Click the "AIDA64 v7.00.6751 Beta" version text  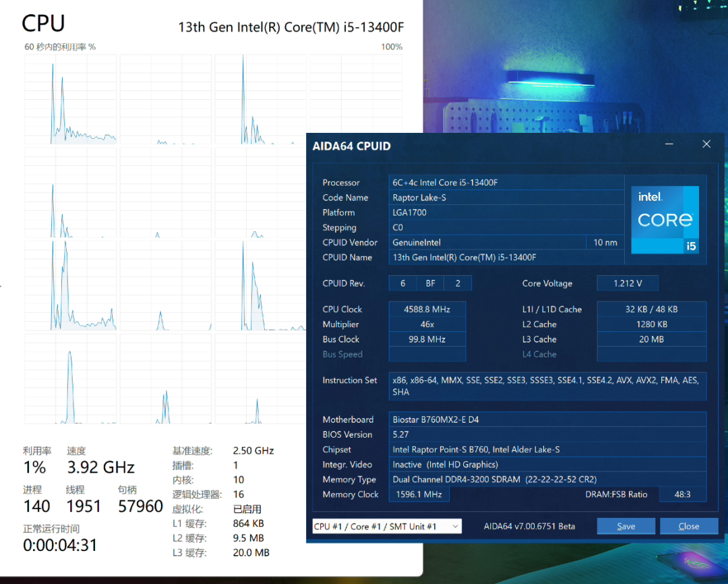pos(529,526)
